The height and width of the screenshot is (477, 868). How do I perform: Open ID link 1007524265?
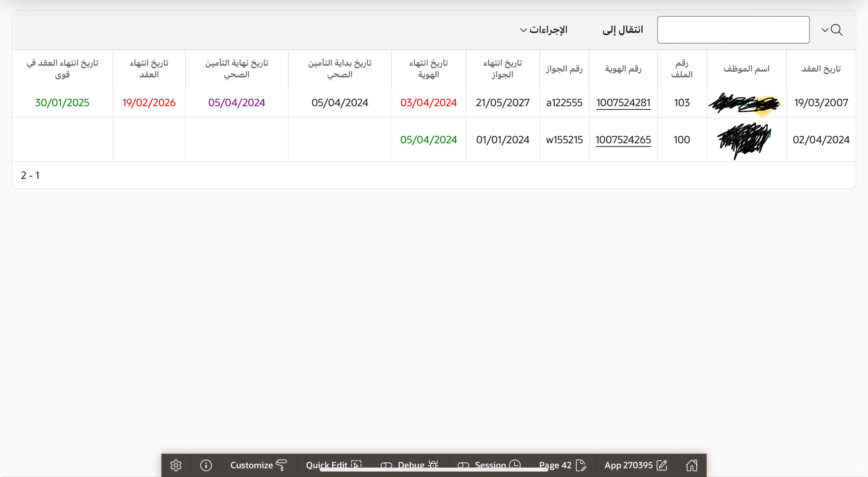pyautogui.click(x=623, y=140)
